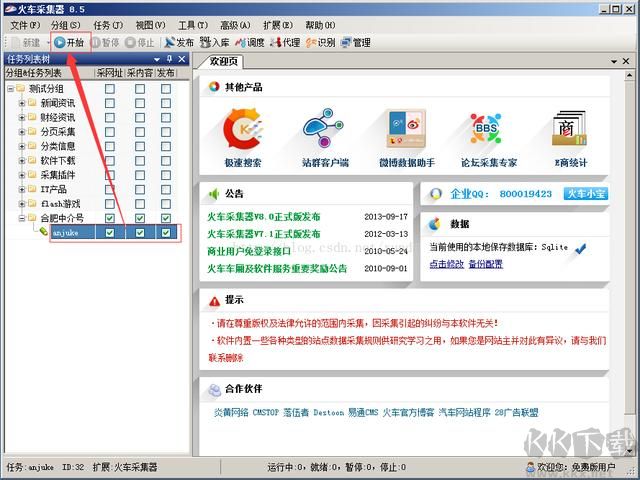Image resolution: width=640 pixels, height=480 pixels.
Task: Open the 高级(A) menu
Action: [236, 25]
